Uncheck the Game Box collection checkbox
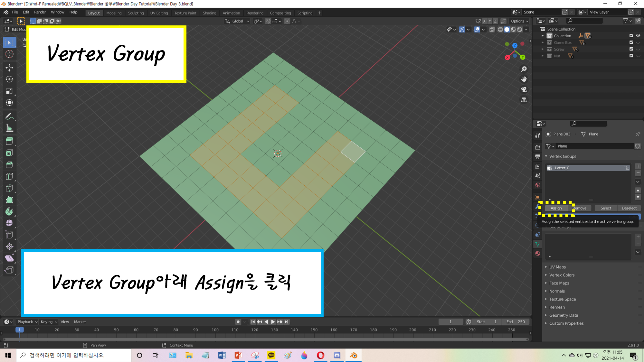The image size is (644, 362). (x=631, y=42)
